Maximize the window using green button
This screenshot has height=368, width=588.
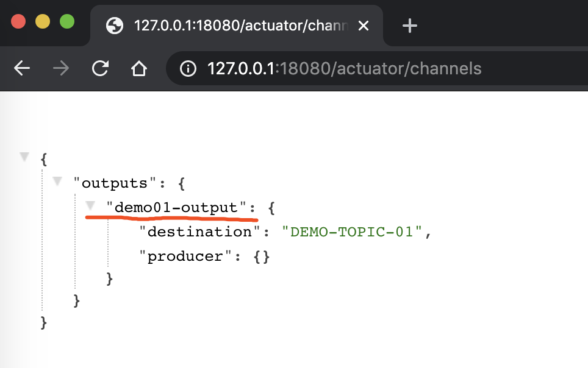click(66, 23)
